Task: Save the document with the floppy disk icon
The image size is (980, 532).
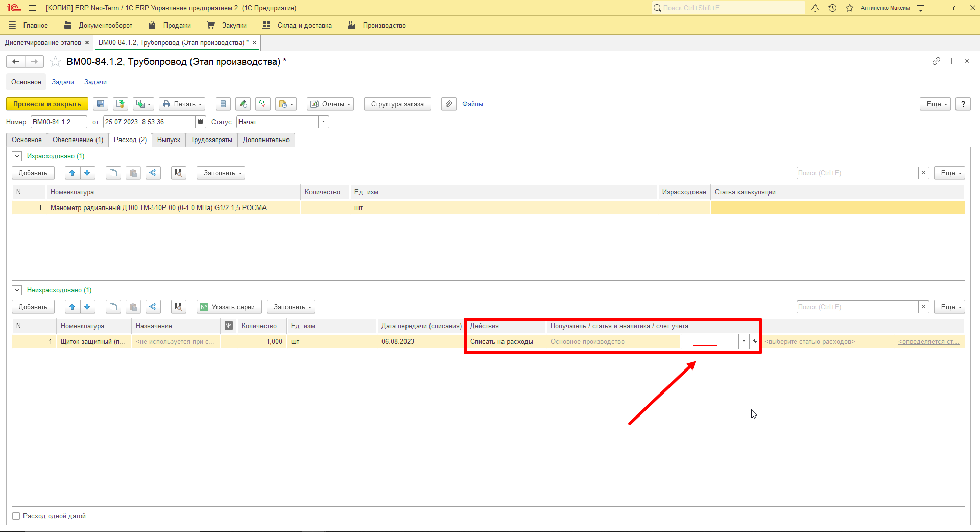Action: point(101,104)
